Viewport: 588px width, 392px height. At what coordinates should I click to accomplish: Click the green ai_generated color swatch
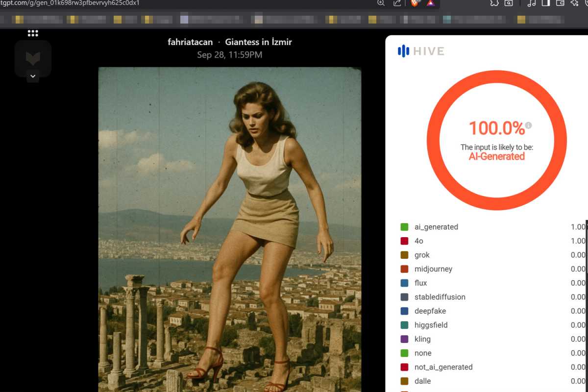click(x=404, y=227)
